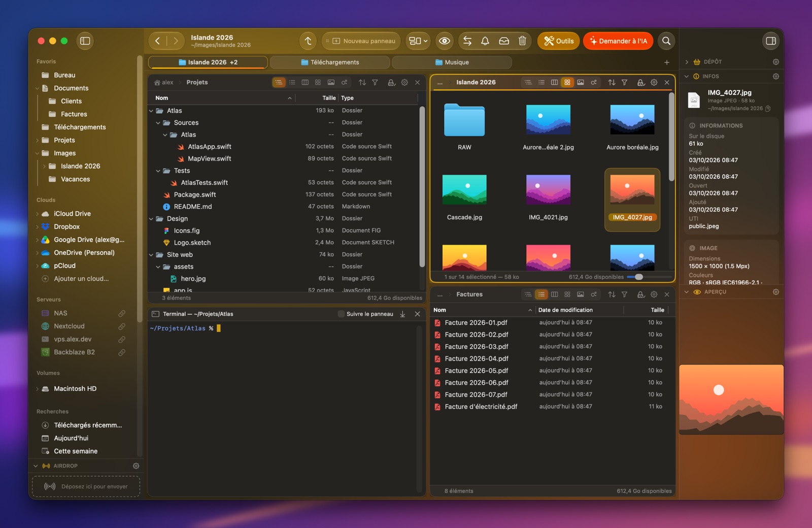Screen dimensions: 812x528
Task: Toggle the right inspector panel
Action: point(771,41)
